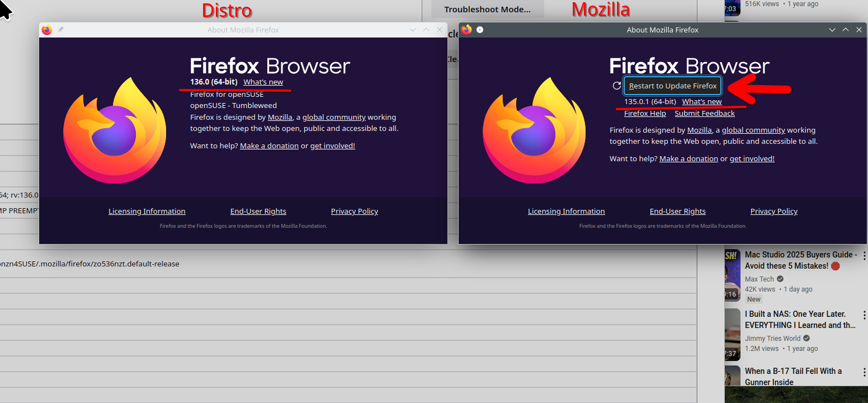Click get involved! link in Distro window
The width and height of the screenshot is (868, 403).
pos(333,146)
